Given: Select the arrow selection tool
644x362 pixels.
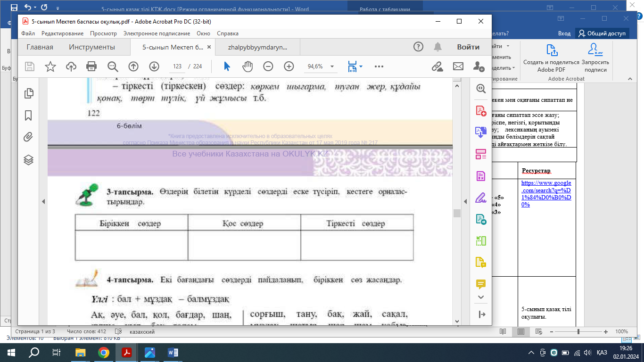Looking at the screenshot, I should (227, 66).
